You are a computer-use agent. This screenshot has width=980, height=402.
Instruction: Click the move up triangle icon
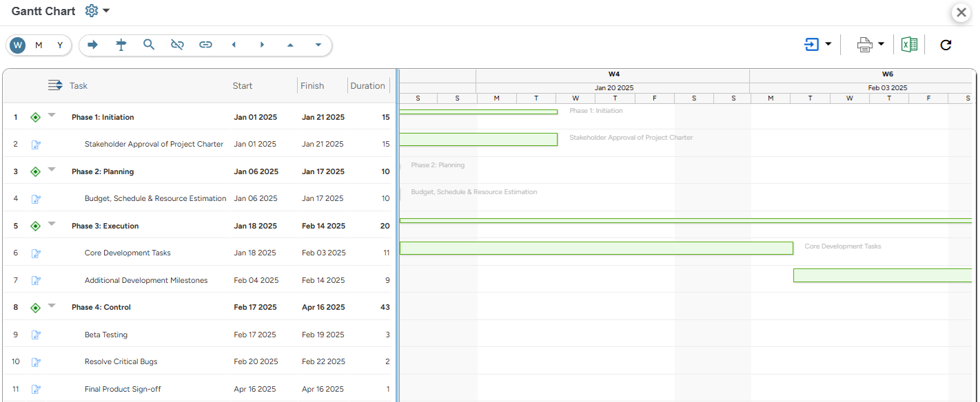pyautogui.click(x=290, y=45)
